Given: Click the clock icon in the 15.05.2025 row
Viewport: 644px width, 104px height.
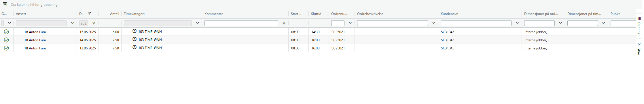Looking at the screenshot, I should coord(135,31).
